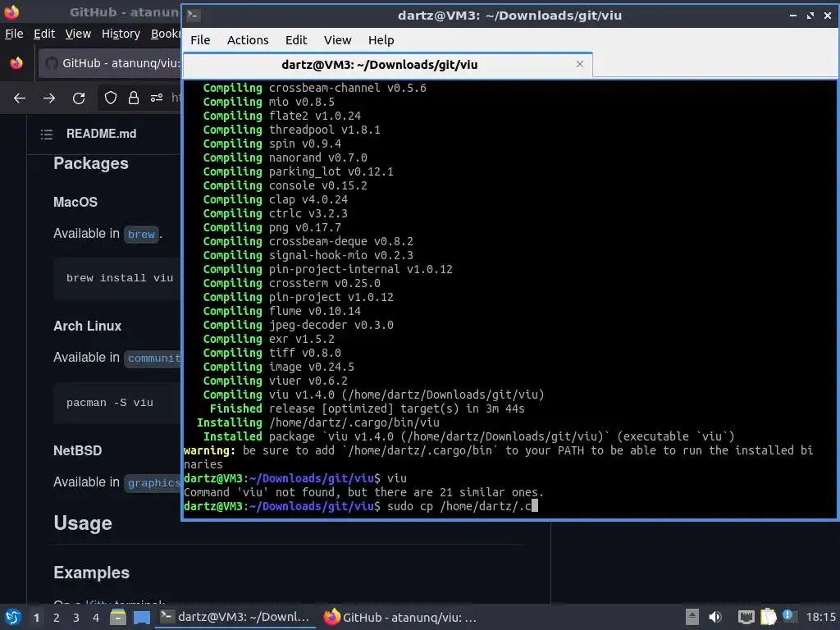Click 'Compiling image v0.24.5' line
Viewport: 840px width, 630px height.
point(279,367)
